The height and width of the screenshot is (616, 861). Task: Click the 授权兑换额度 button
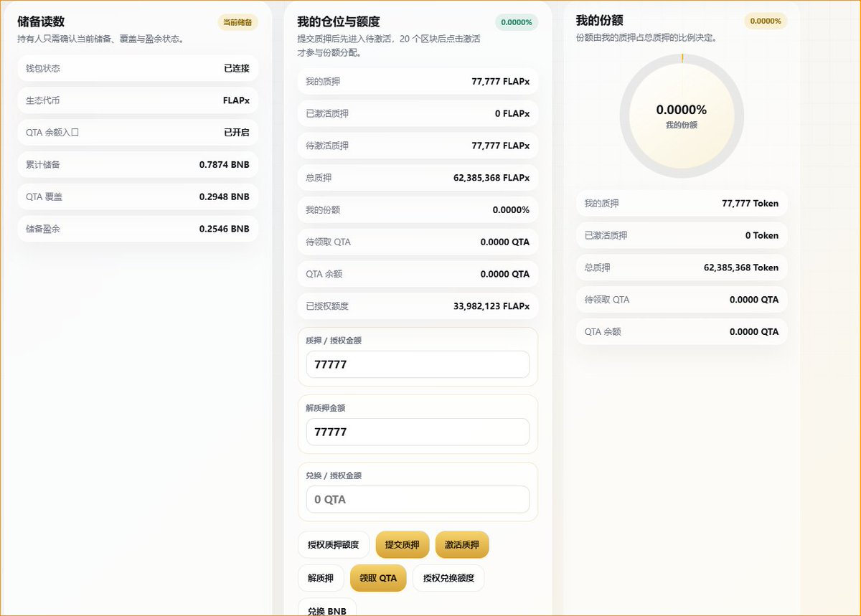(448, 578)
